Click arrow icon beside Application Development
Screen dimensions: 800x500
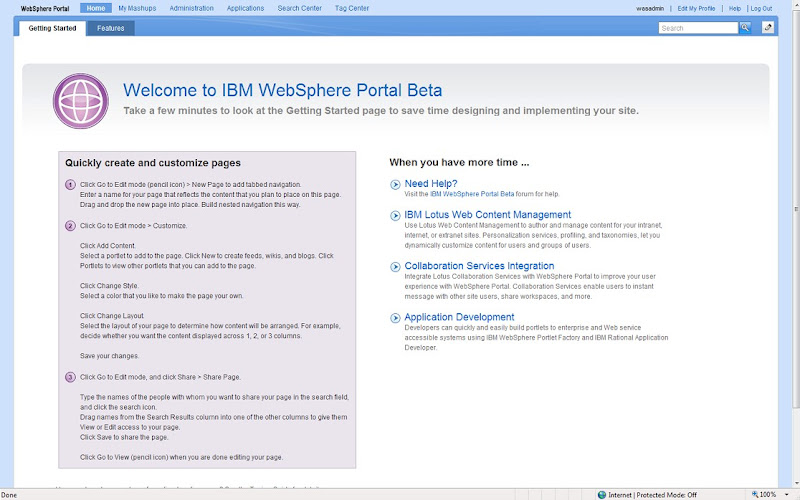pos(396,318)
